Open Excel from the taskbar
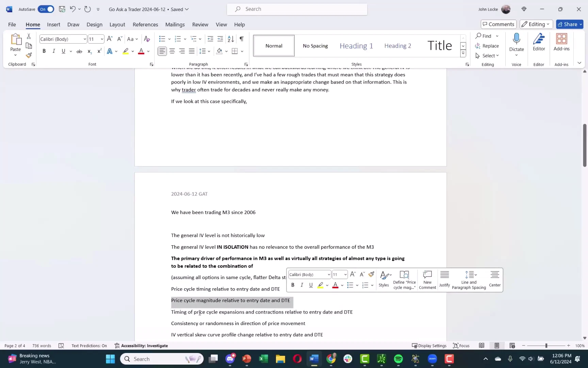Image resolution: width=588 pixels, height=368 pixels. tap(263, 359)
